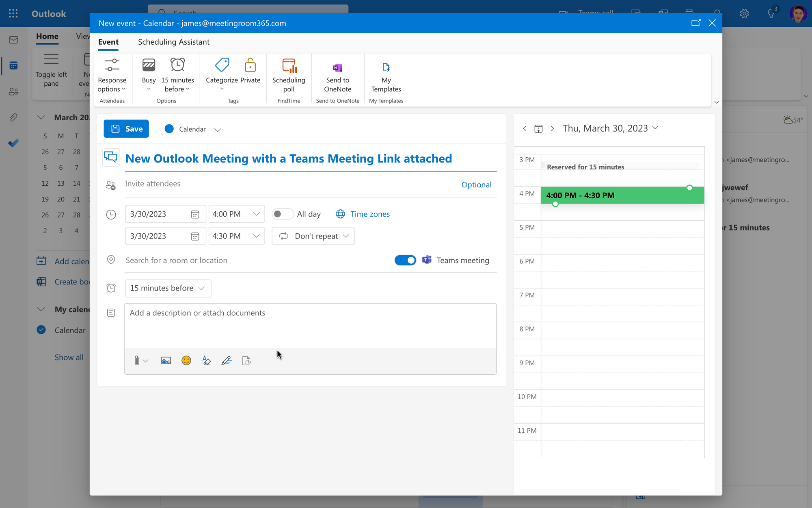
Task: Click the Optional attendees link
Action: coord(477,184)
